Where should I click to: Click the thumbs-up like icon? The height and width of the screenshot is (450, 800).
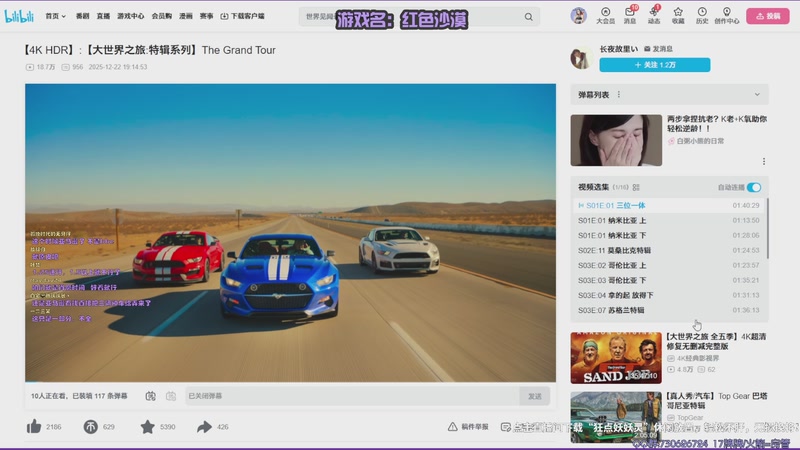click(x=34, y=427)
